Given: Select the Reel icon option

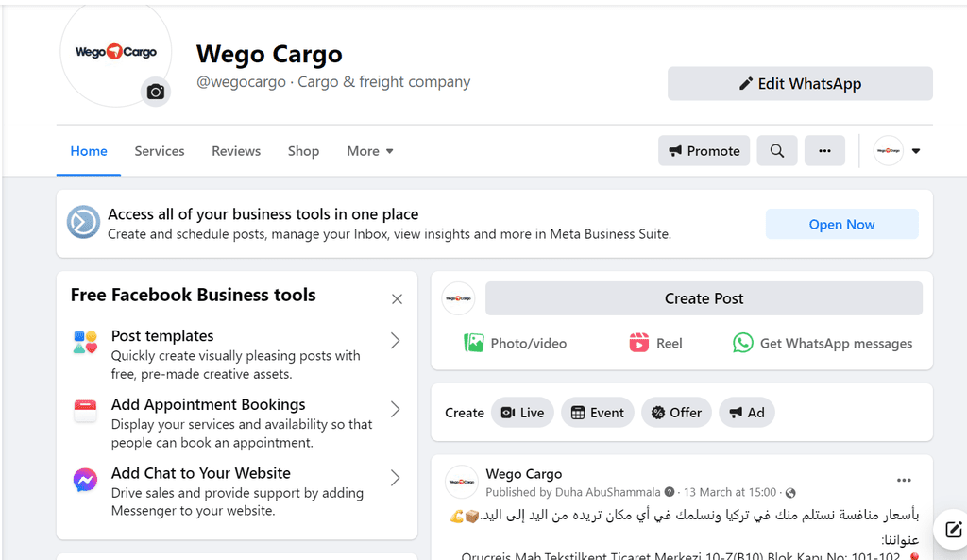Looking at the screenshot, I should (x=639, y=343).
